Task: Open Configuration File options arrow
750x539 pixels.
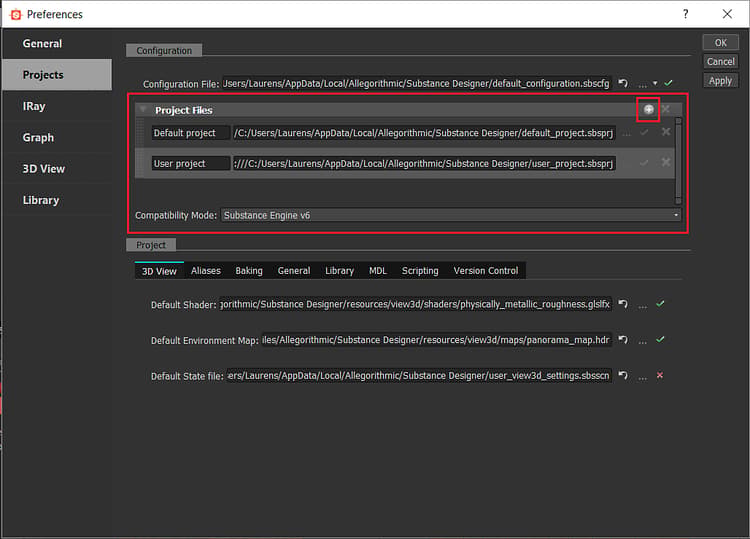Action: (655, 83)
